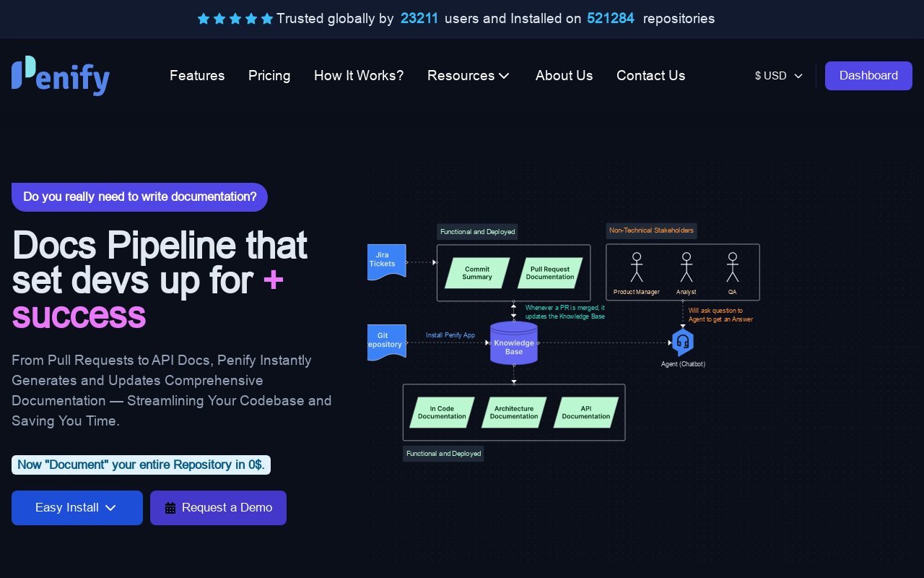Screen dimensions: 924x578
Task: Click the Git Repository diagram icon
Action: [x=387, y=342]
